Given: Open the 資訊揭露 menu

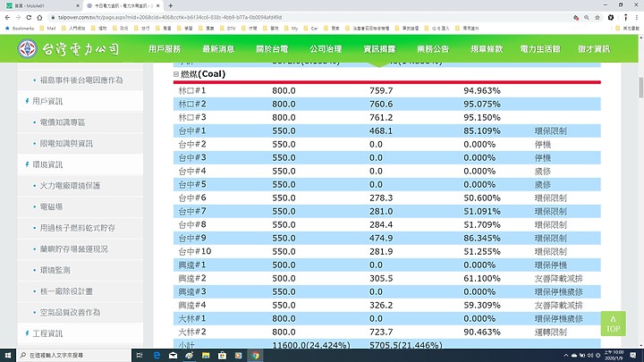Looking at the screenshot, I should tap(379, 49).
